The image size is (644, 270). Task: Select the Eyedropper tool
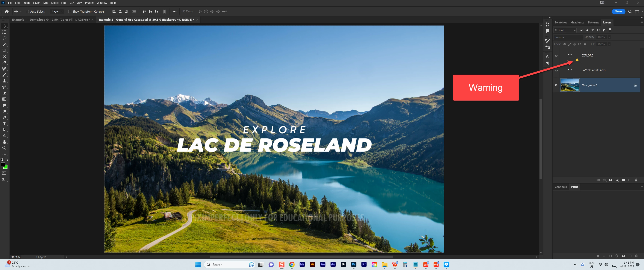coord(4,63)
